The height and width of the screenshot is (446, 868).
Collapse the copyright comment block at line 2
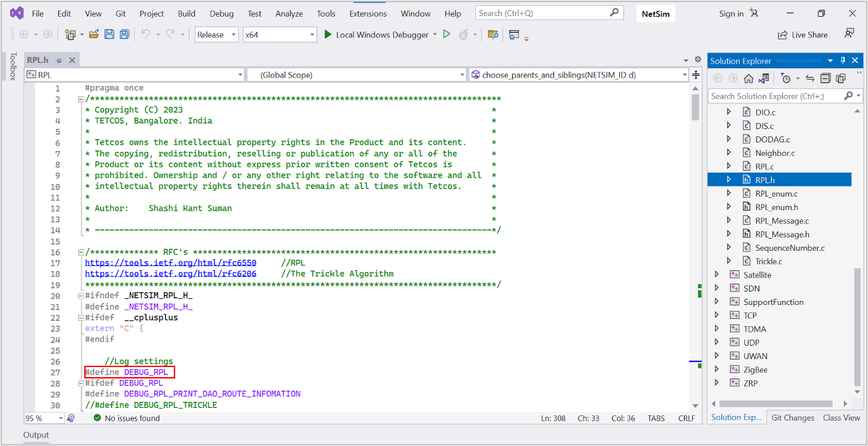(x=80, y=99)
